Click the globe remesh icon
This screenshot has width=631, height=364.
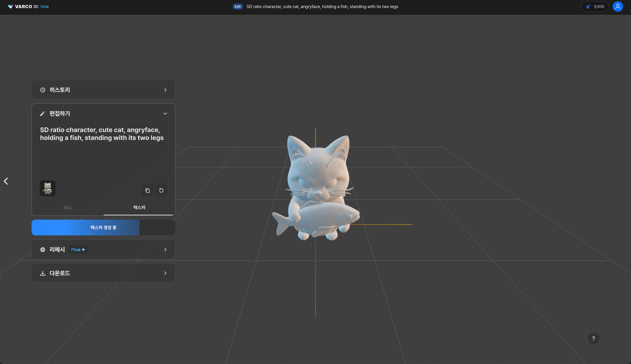coord(43,250)
